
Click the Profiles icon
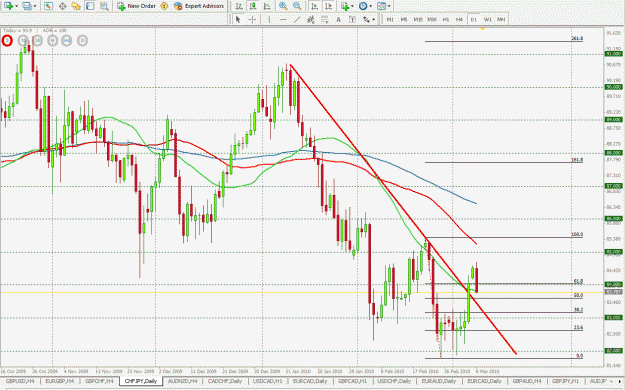[x=27, y=6]
